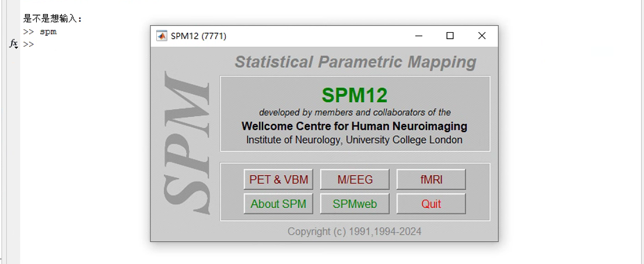Start the fMRI module

(431, 180)
